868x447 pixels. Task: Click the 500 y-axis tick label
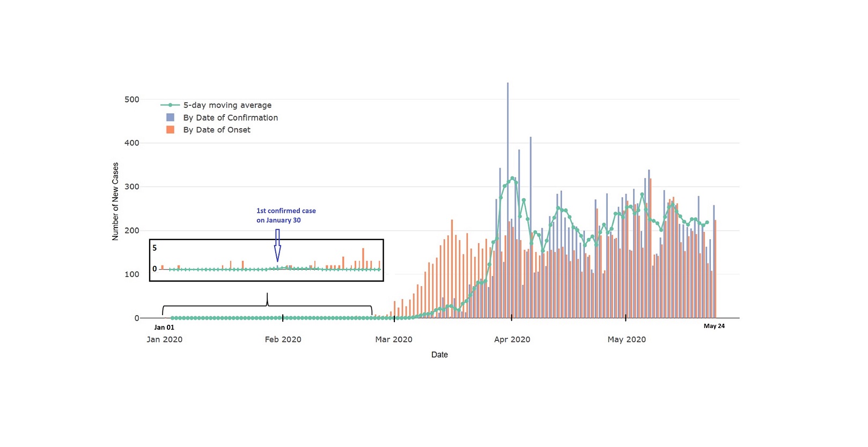131,99
